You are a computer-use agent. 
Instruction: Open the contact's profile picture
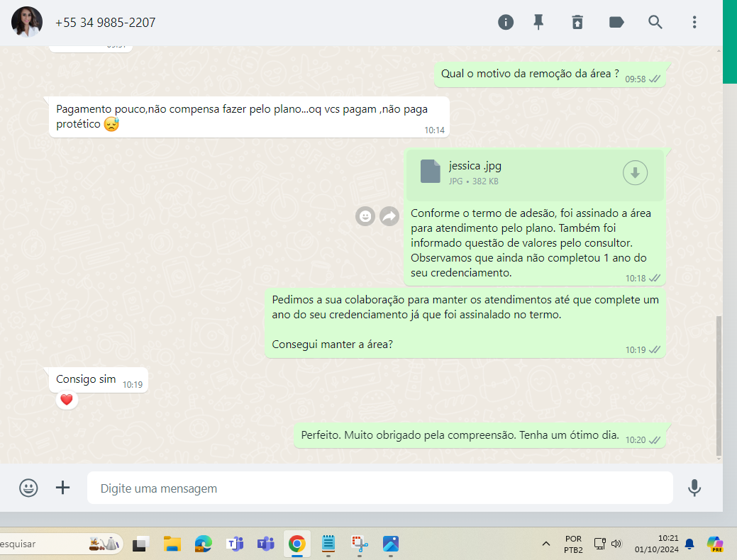(27, 22)
